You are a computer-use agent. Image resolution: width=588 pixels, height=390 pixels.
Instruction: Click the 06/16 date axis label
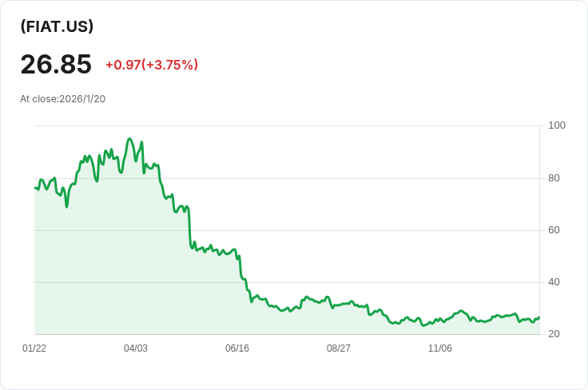(237, 348)
